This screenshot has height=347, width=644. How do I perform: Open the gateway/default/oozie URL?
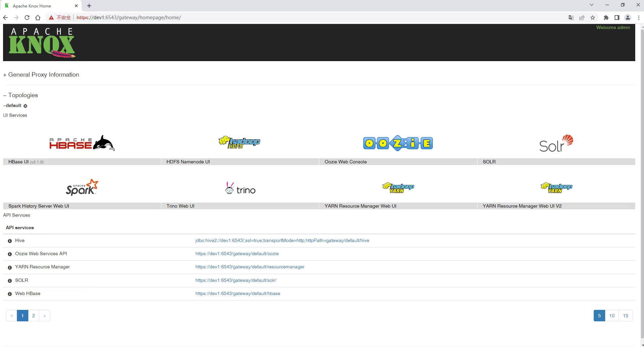click(237, 254)
